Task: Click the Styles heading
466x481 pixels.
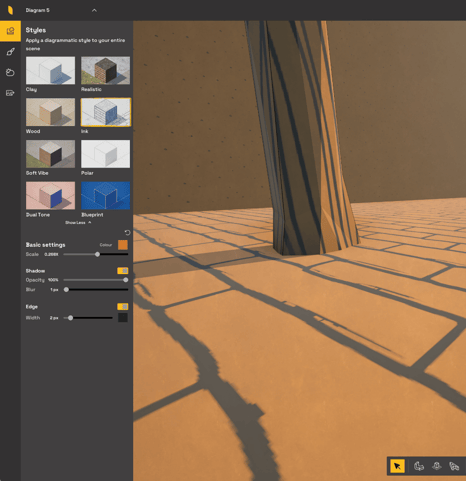Action: pyautogui.click(x=36, y=30)
